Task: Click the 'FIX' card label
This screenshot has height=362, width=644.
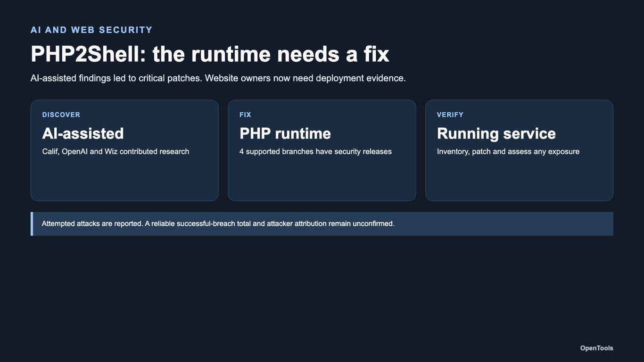Action: 245,115
